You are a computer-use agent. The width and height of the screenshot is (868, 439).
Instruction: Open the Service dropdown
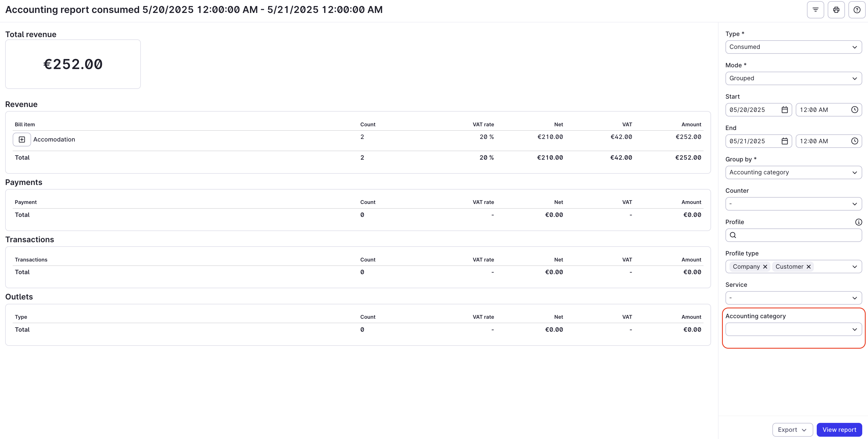pos(793,298)
